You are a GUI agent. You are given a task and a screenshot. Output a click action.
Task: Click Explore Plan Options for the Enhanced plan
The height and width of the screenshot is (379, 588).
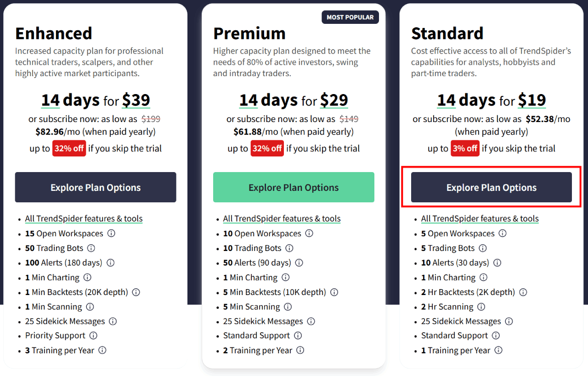[96, 187]
